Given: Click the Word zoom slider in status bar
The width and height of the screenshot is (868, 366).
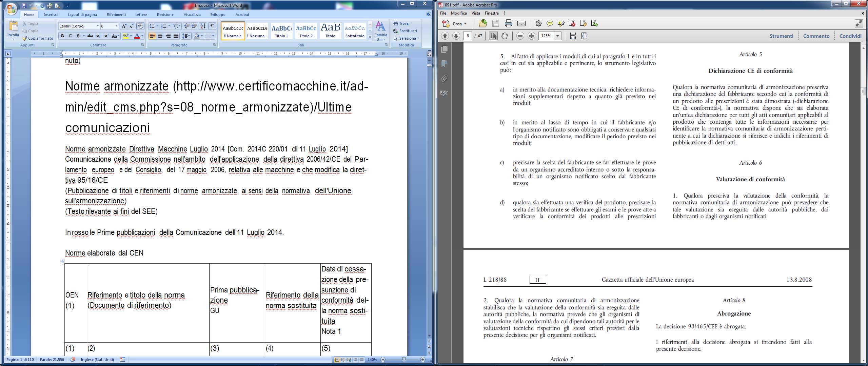Looking at the screenshot, I should point(403,360).
